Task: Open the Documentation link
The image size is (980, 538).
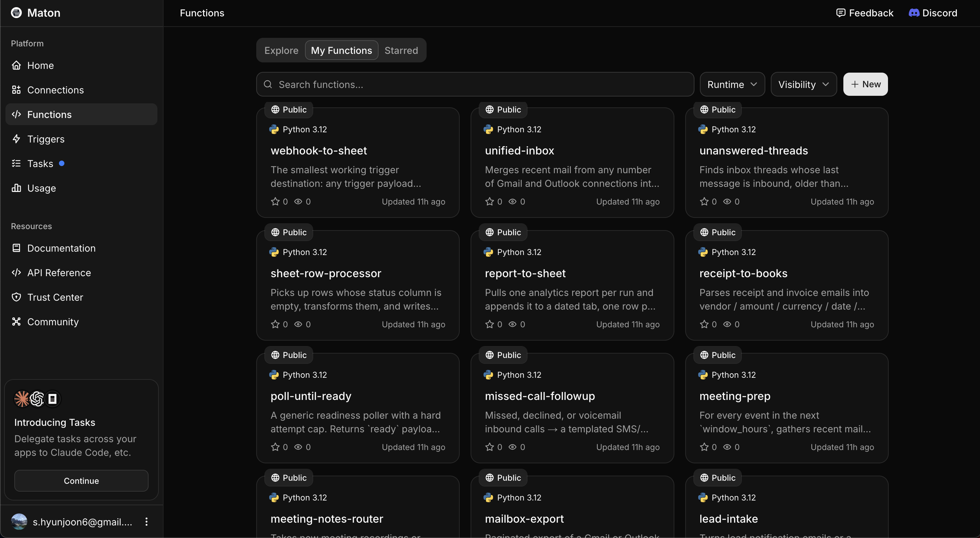Action: pyautogui.click(x=81, y=248)
